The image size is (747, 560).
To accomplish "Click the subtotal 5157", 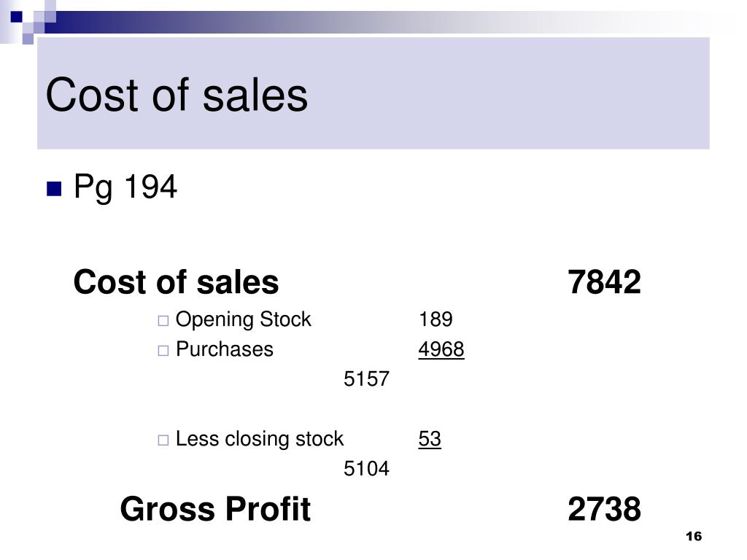I will click(366, 379).
